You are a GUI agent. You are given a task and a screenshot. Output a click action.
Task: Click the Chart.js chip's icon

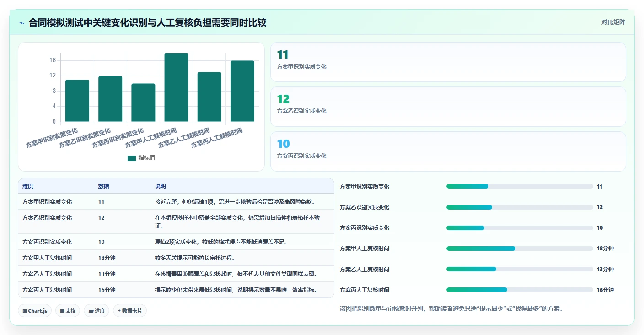[25, 311]
